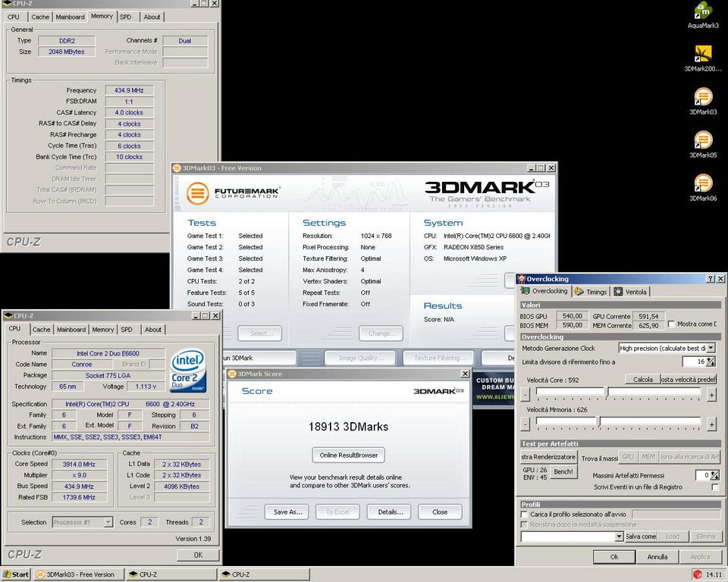Click Close in 3DMark Score dialog
728x582 pixels.
440,512
